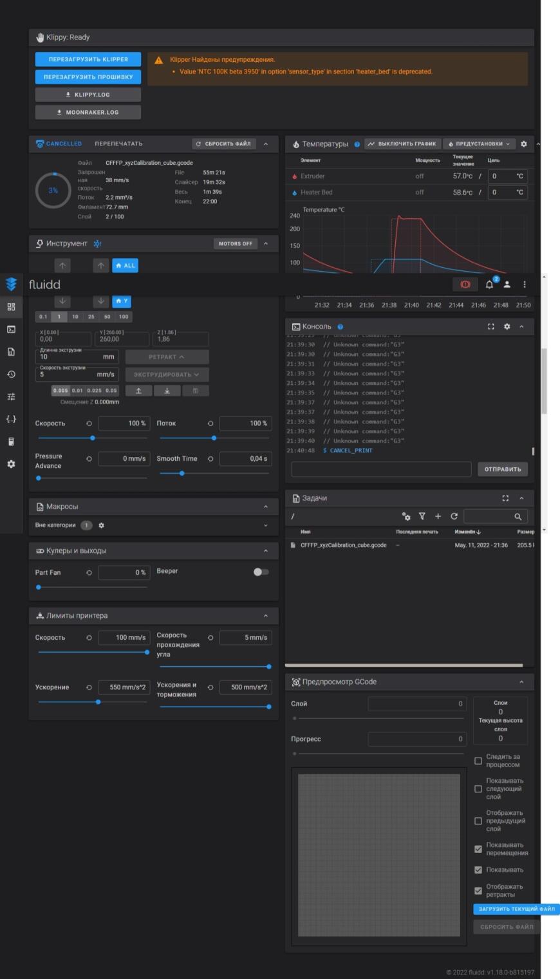Click the Z offset raise arrow button

(x=139, y=391)
